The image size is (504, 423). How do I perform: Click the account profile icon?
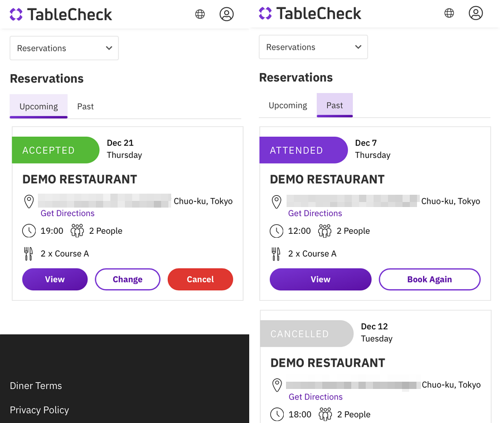[x=226, y=14]
